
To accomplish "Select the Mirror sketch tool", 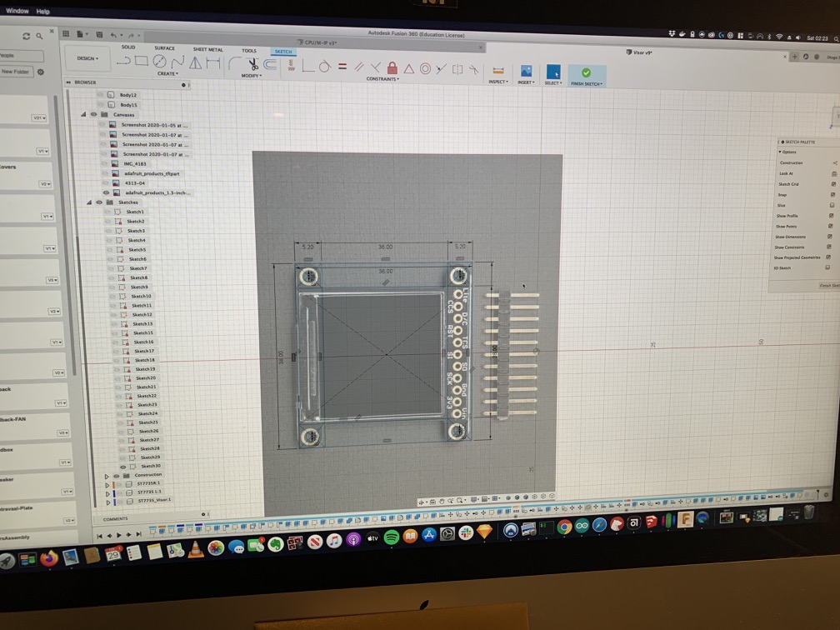I will 196,62.
